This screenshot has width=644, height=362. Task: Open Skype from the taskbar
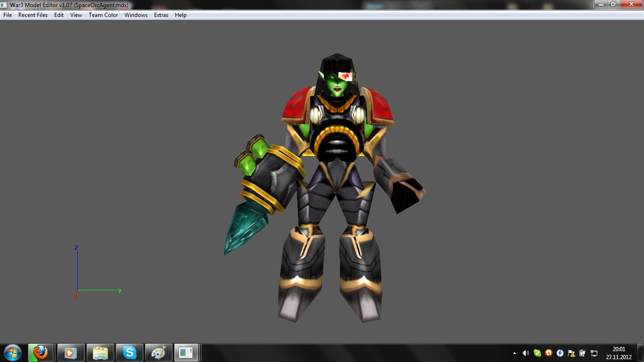tap(129, 352)
